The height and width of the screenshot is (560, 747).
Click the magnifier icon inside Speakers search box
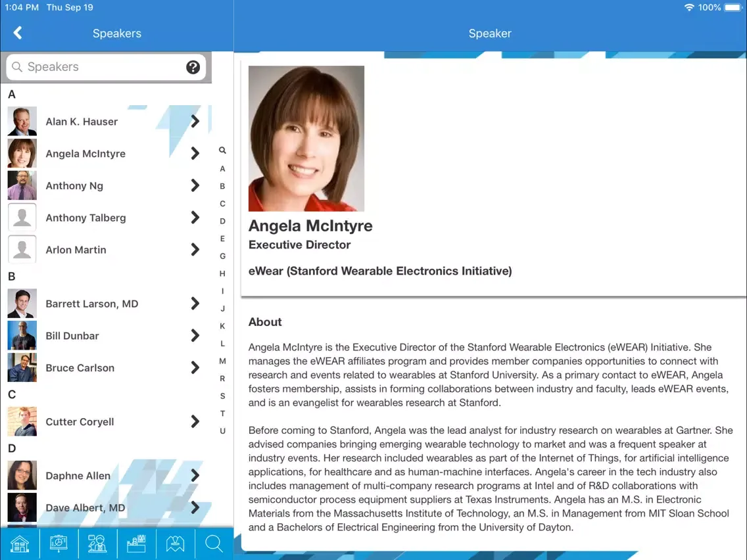coord(17,66)
